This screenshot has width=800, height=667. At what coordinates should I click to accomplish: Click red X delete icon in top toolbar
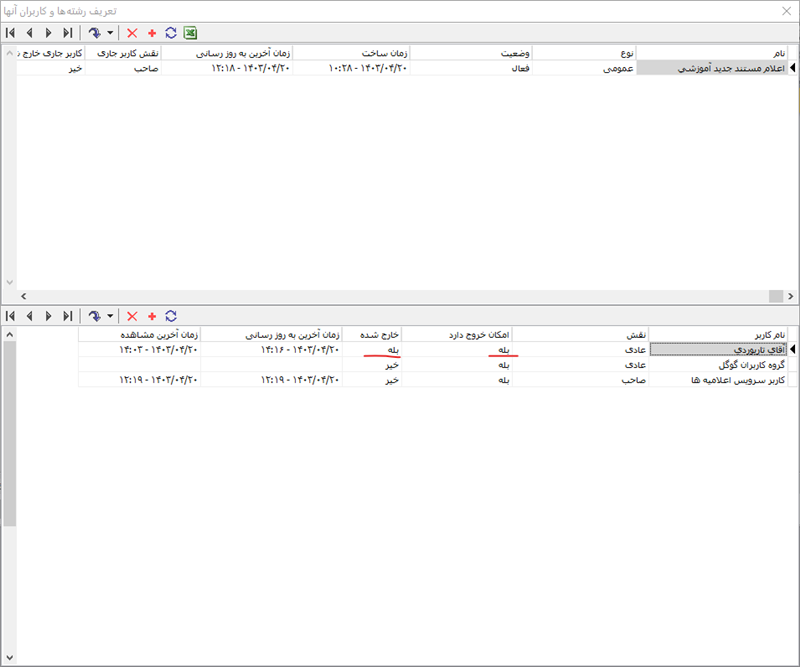coord(132,33)
